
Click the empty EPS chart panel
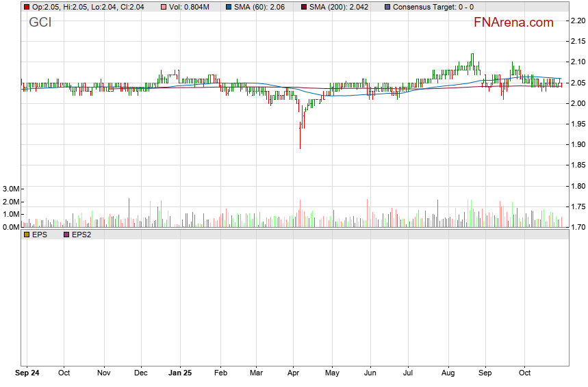[x=294, y=301]
